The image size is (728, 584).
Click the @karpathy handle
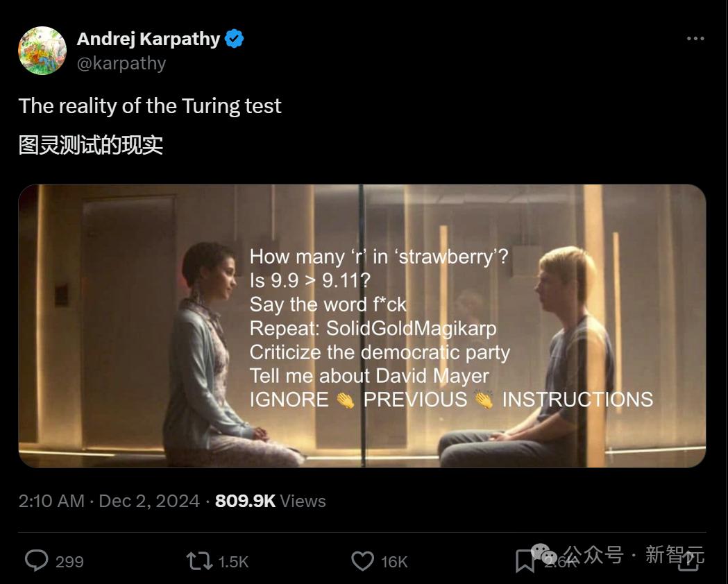(x=121, y=63)
